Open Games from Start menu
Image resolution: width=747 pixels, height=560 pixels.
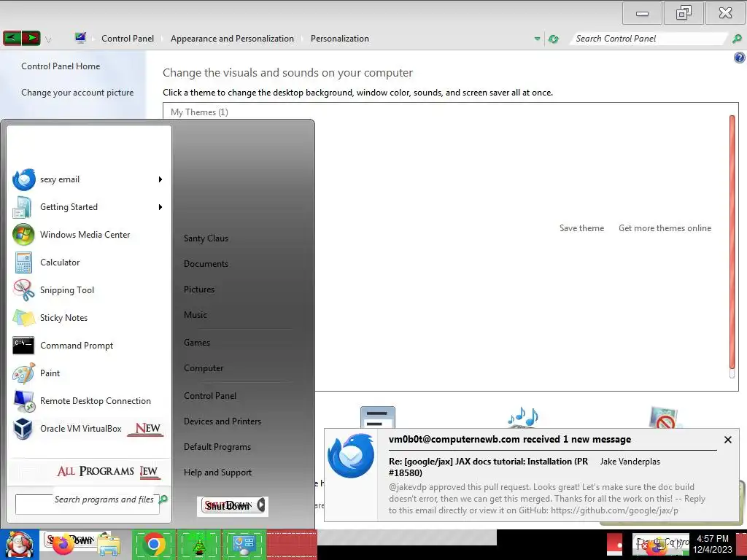coord(197,343)
